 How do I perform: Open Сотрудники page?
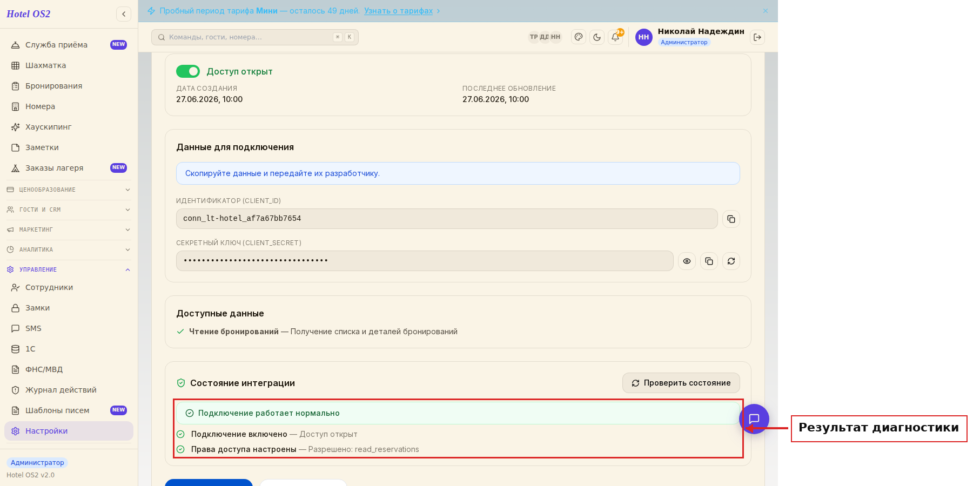tap(69, 287)
